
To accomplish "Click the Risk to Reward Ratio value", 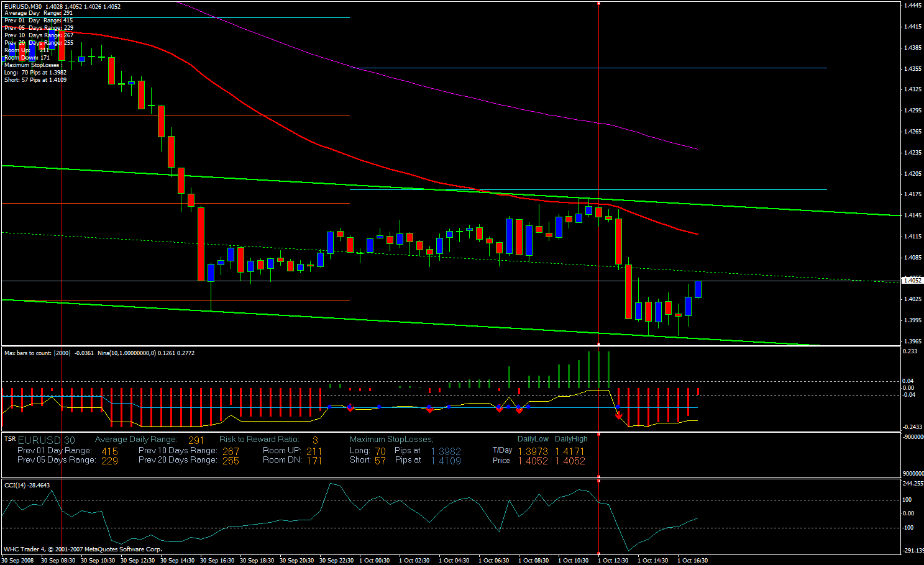I will (315, 440).
